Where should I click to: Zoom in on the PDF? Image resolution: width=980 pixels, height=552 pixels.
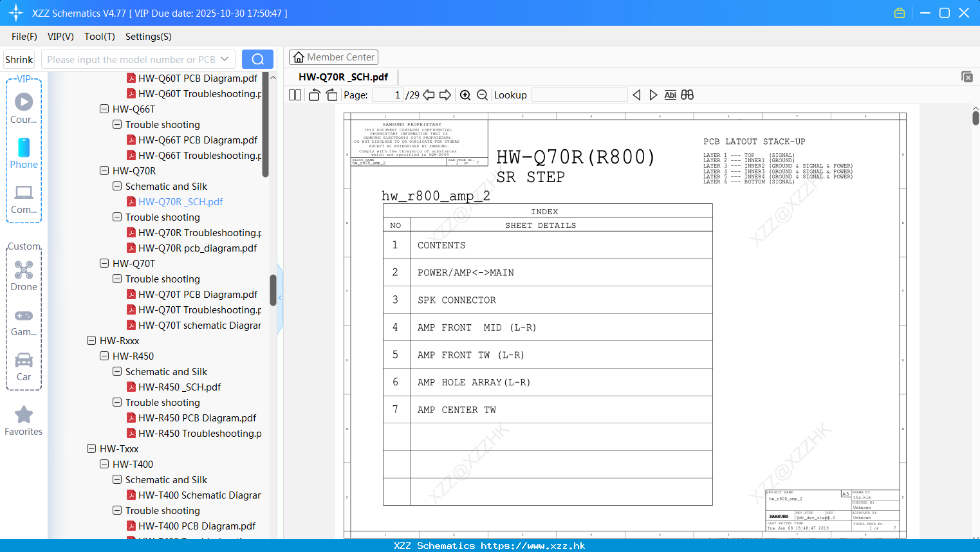point(465,95)
